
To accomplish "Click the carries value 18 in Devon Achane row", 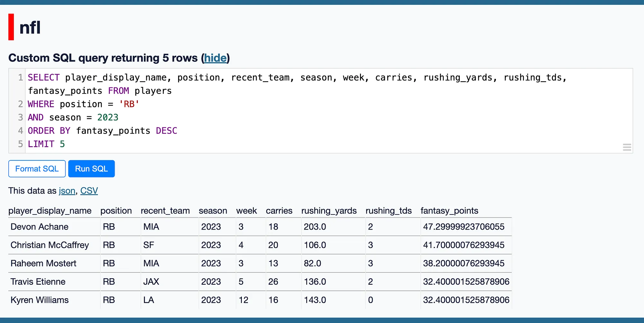I will (x=273, y=227).
